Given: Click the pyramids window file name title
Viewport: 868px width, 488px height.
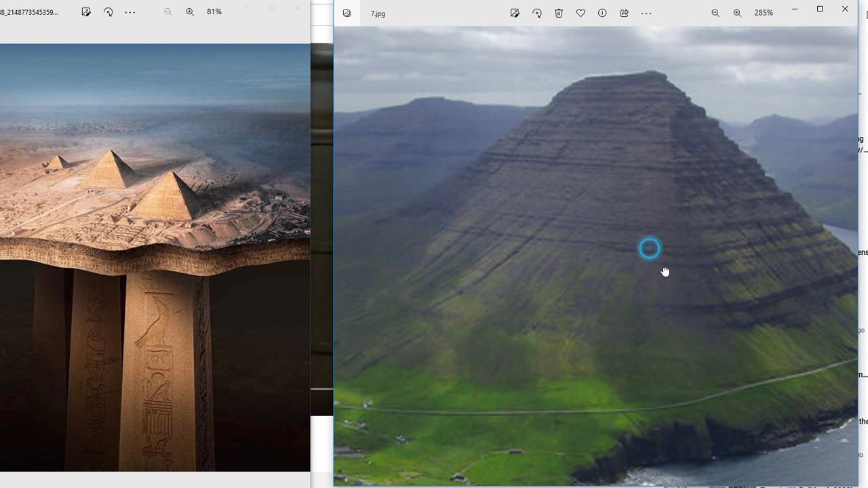Looking at the screenshot, I should tap(29, 12).
